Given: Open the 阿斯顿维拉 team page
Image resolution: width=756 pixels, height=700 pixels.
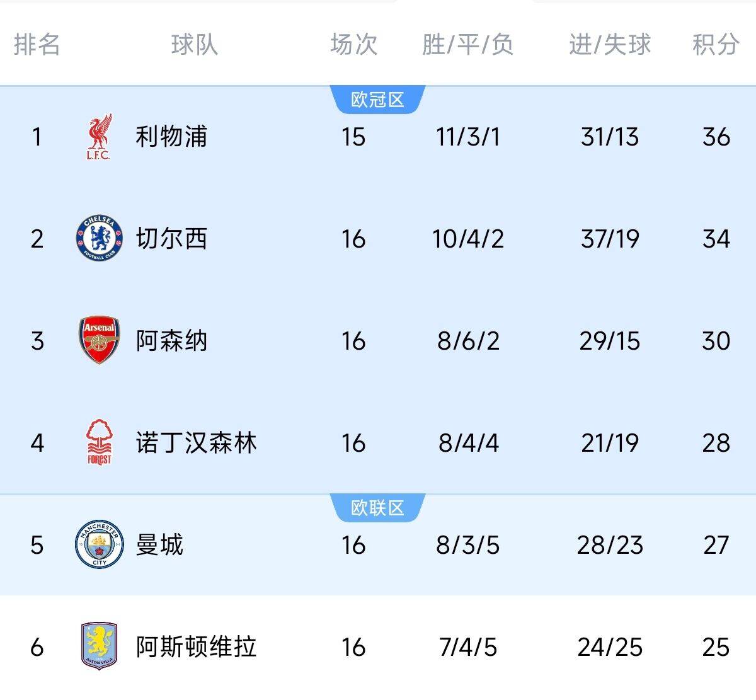Looking at the screenshot, I should [196, 647].
